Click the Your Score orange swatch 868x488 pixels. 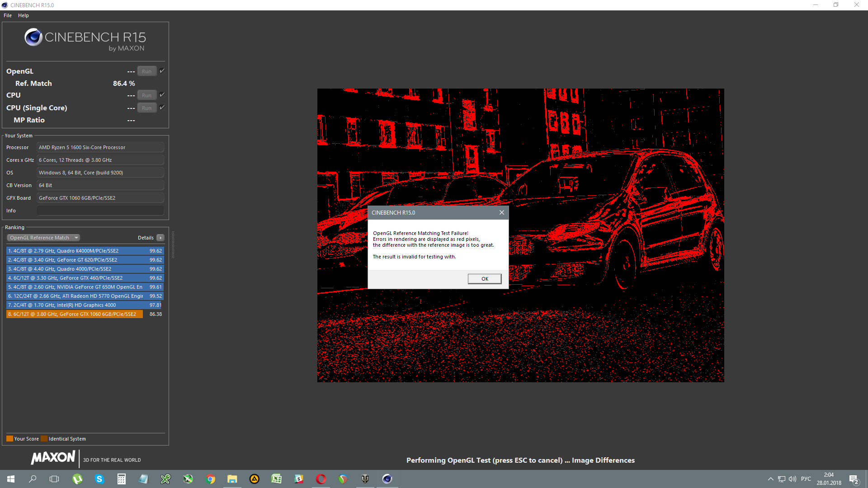pyautogui.click(x=9, y=439)
